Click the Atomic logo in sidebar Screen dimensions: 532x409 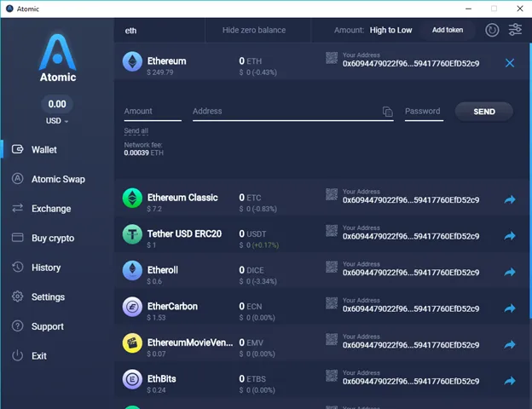coord(58,57)
